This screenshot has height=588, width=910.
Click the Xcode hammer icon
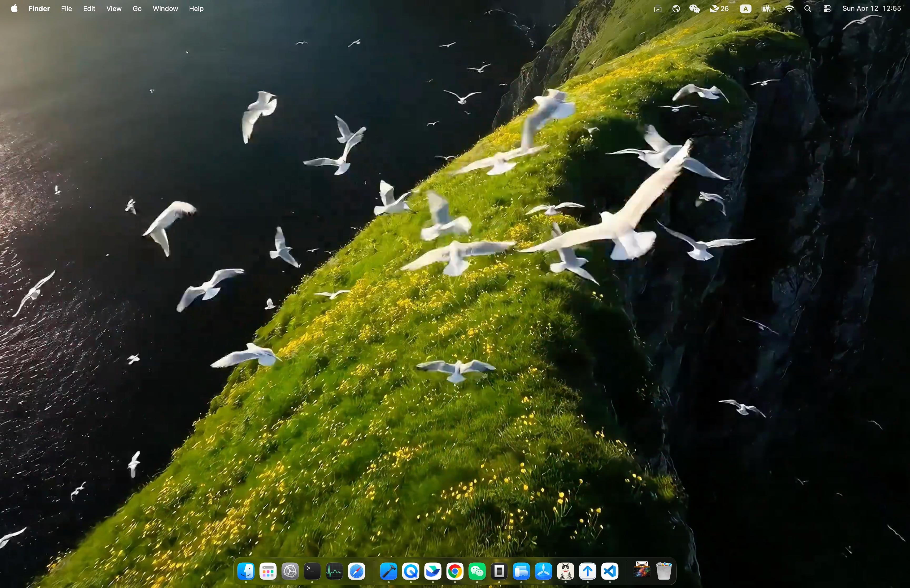coord(388,571)
